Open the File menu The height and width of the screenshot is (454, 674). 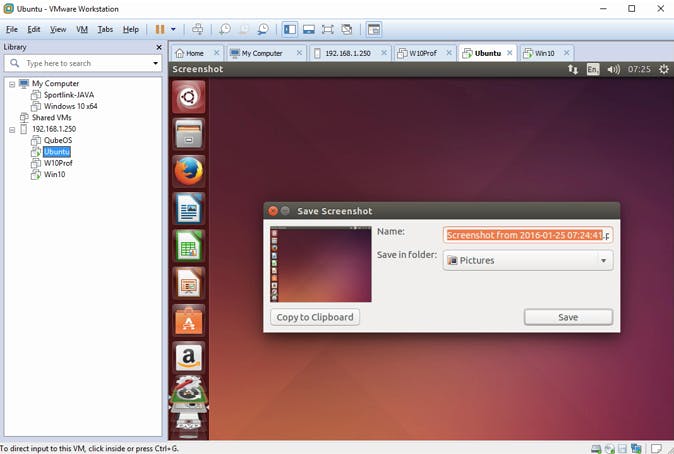point(12,29)
